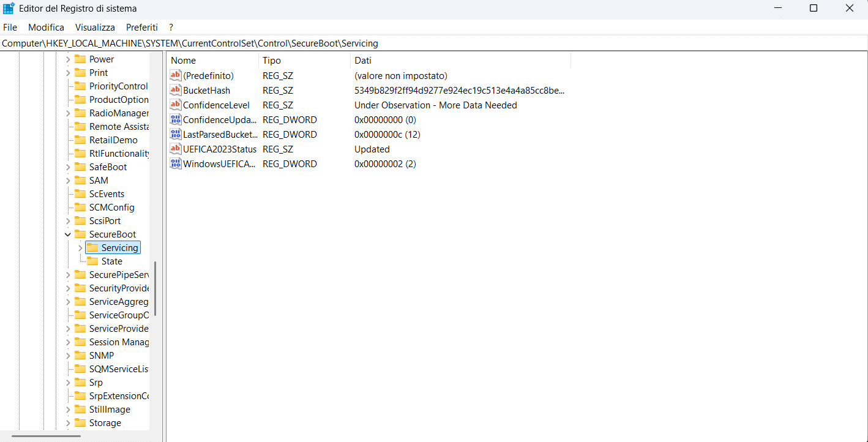The width and height of the screenshot is (868, 442).
Task: Select the UEFICA2023Status value icon
Action: pyautogui.click(x=176, y=149)
